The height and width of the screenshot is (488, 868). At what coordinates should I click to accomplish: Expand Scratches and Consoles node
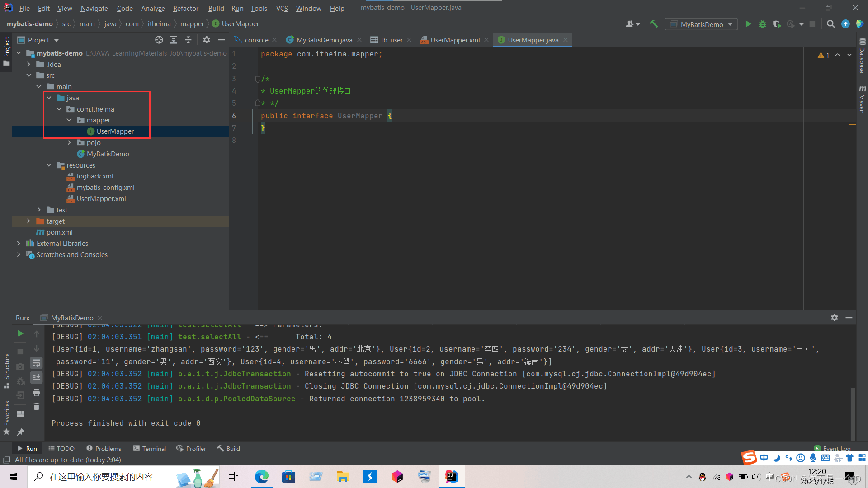[x=19, y=254]
